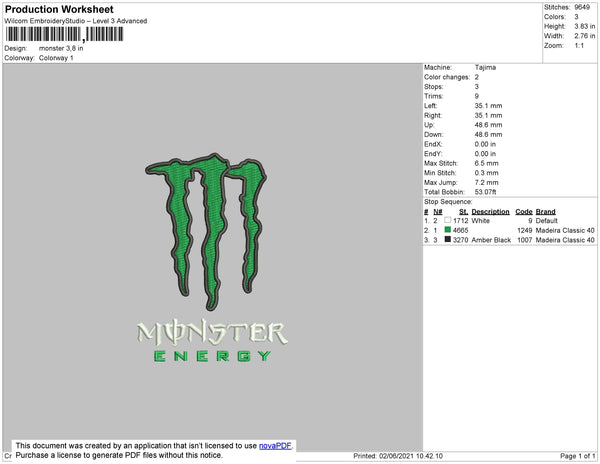Click the novaPDF hyperlink
This screenshot has width=600, height=464.
tap(275, 446)
